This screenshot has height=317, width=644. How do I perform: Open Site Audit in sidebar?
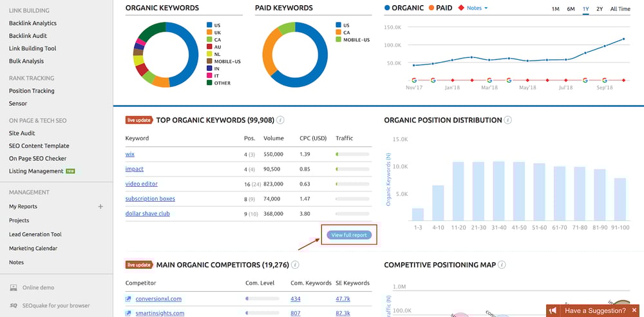tap(22, 133)
